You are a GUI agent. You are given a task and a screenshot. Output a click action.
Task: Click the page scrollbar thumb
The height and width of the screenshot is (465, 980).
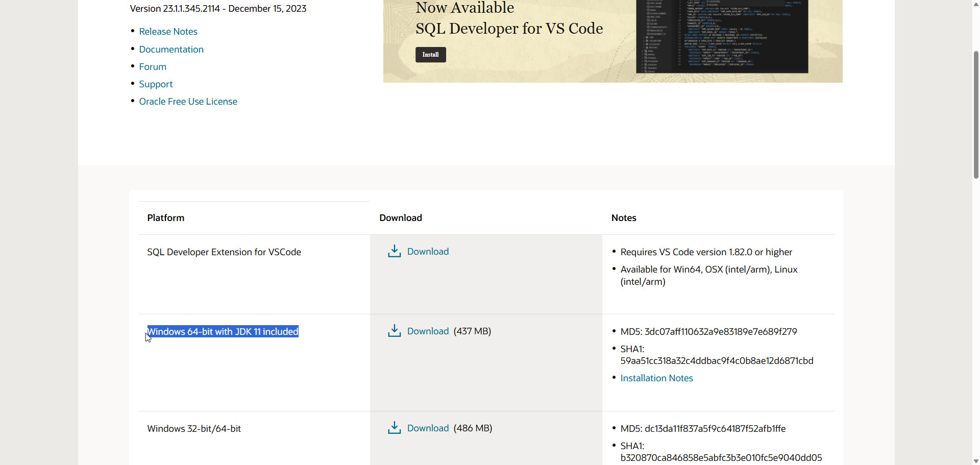[x=976, y=115]
